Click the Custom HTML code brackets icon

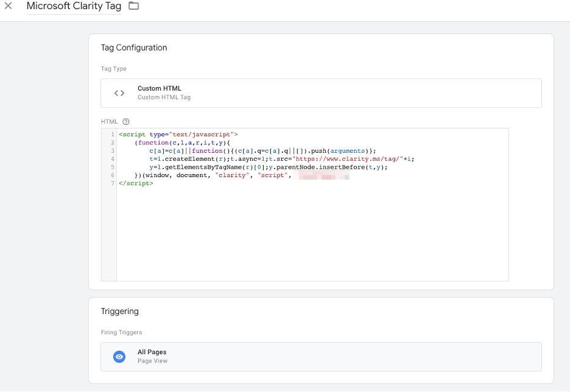[x=119, y=93]
